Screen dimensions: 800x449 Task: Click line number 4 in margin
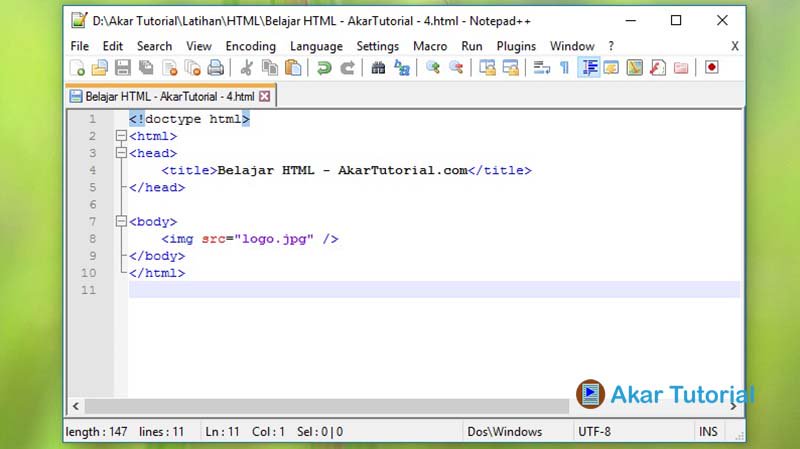coord(92,170)
